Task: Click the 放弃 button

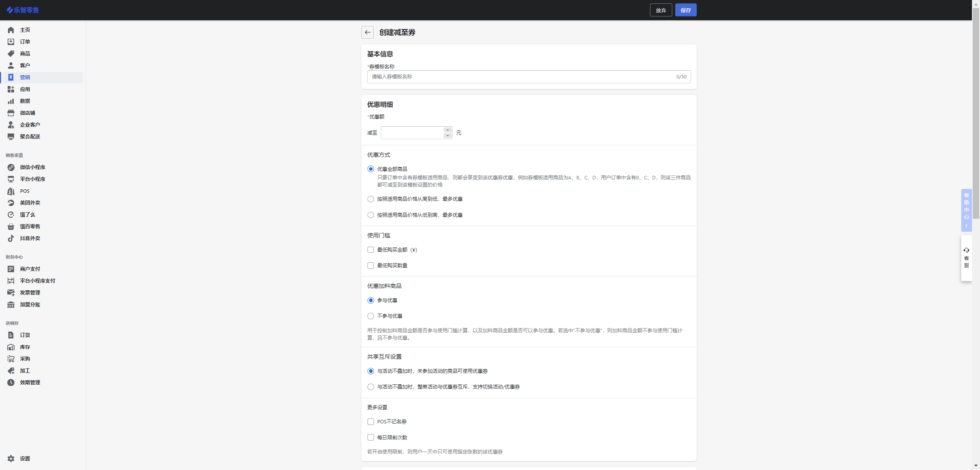Action: tap(661, 10)
